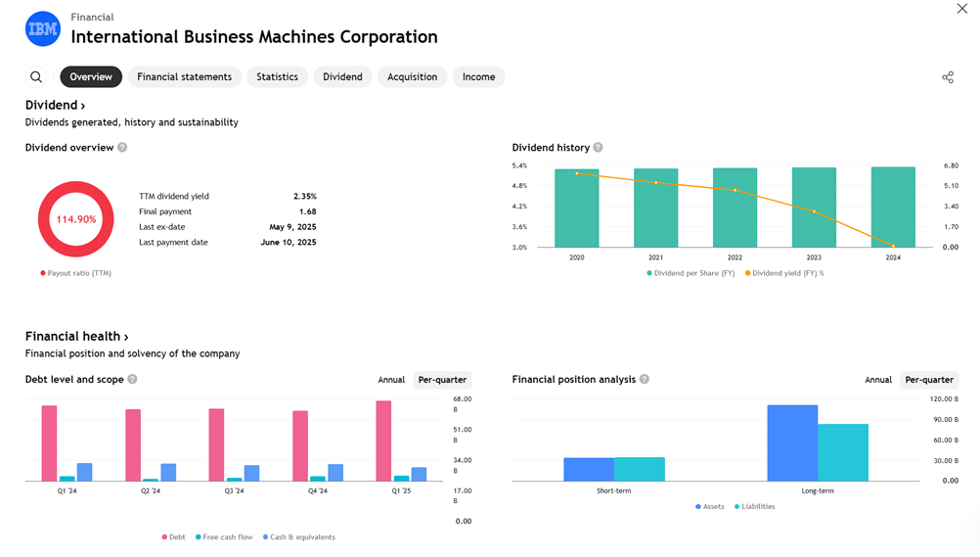Click the Long-term assets bar

792,443
